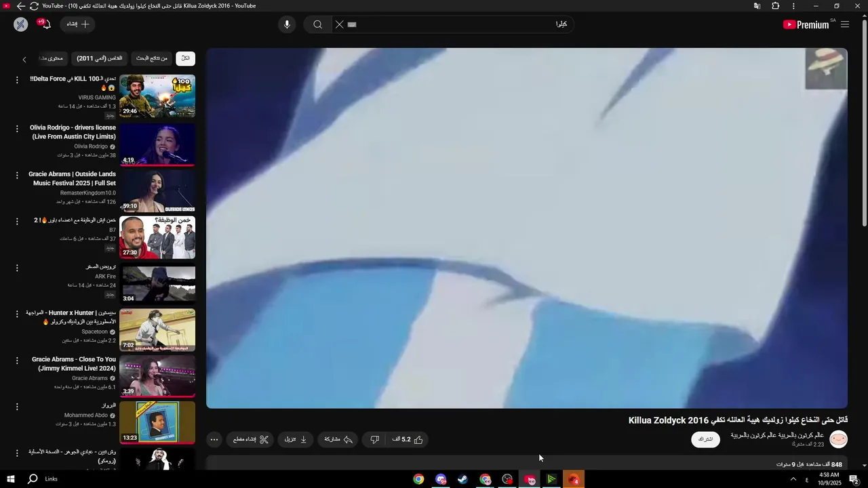Viewport: 868px width, 488px height.
Task: Open the browser three-dot menu in title bar
Action: [793, 6]
